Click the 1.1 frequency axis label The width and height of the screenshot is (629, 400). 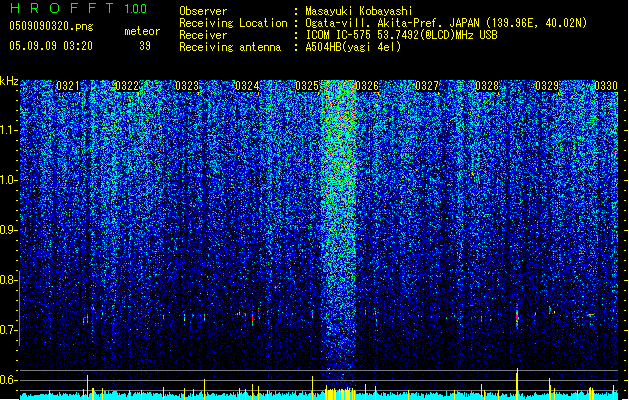click(8, 130)
